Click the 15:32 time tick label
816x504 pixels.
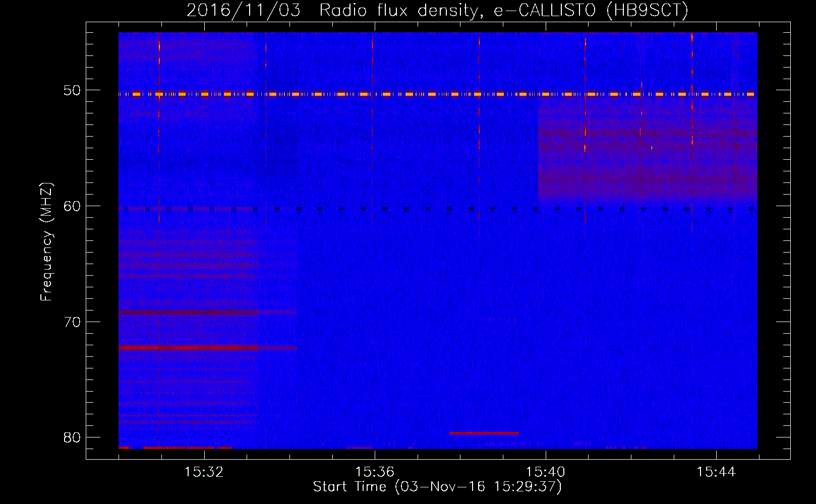point(204,472)
